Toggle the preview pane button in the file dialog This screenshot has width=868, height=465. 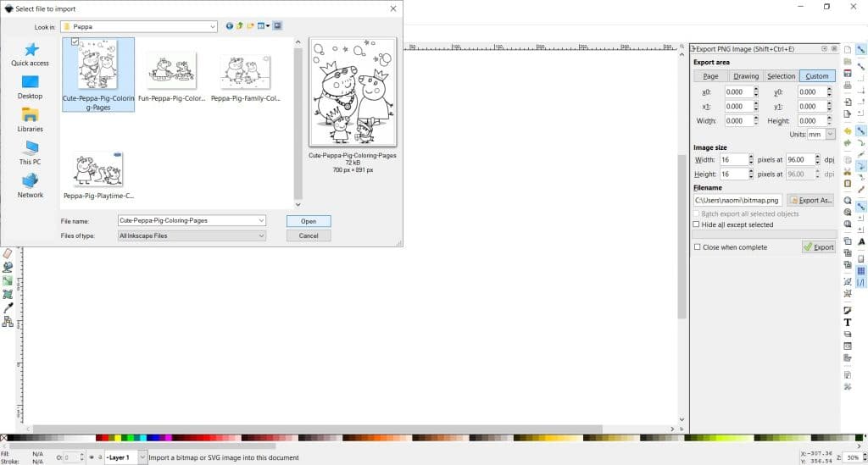point(277,26)
